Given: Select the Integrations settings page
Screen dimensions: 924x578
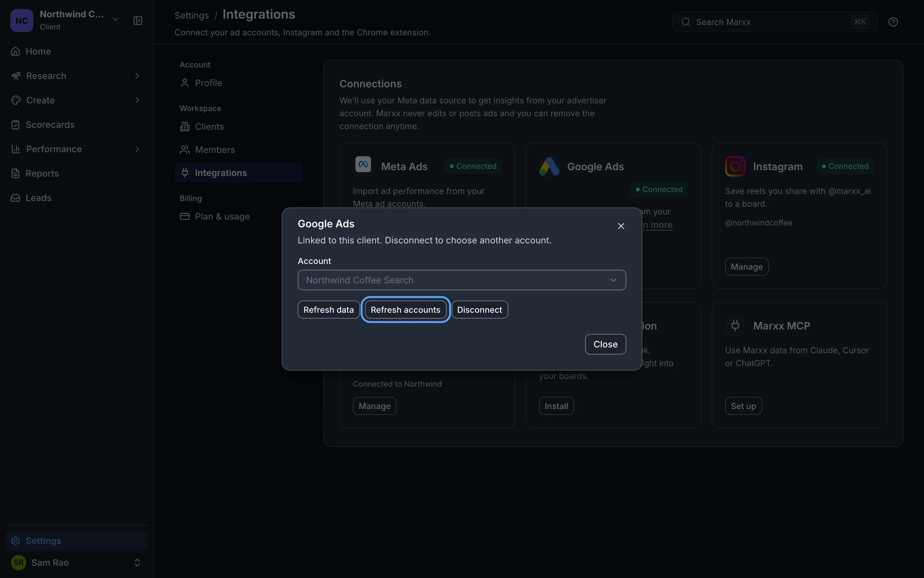Looking at the screenshot, I should pyautogui.click(x=238, y=173).
